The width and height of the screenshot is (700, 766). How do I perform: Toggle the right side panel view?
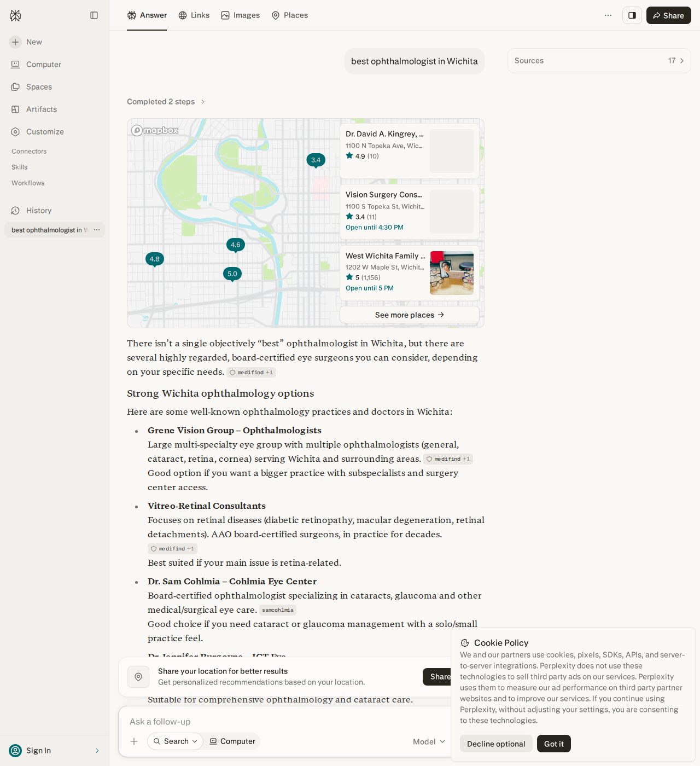[632, 15]
